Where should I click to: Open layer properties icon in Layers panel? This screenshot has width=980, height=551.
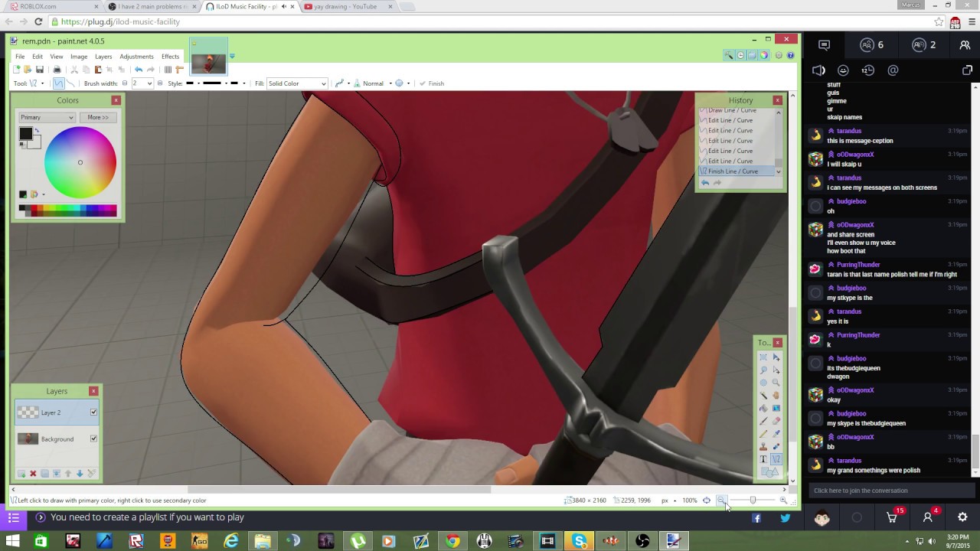point(91,474)
